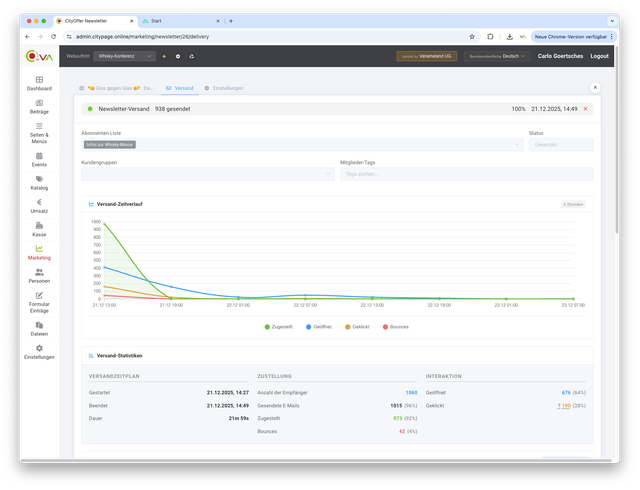Screen dimensions: 640x490
Task: Open the Dashboard sidebar icon
Action: pyautogui.click(x=39, y=80)
